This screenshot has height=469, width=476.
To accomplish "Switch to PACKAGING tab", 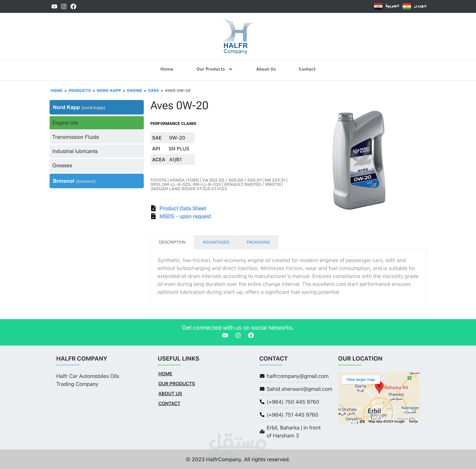I will pos(258,242).
